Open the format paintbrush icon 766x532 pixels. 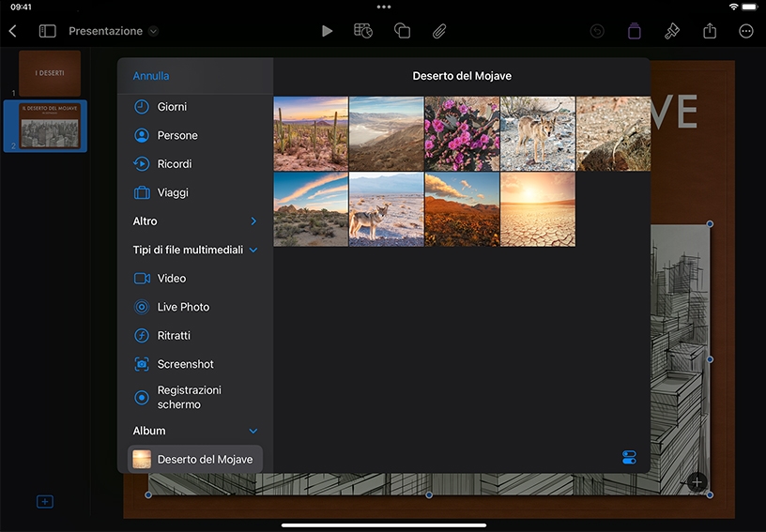672,31
